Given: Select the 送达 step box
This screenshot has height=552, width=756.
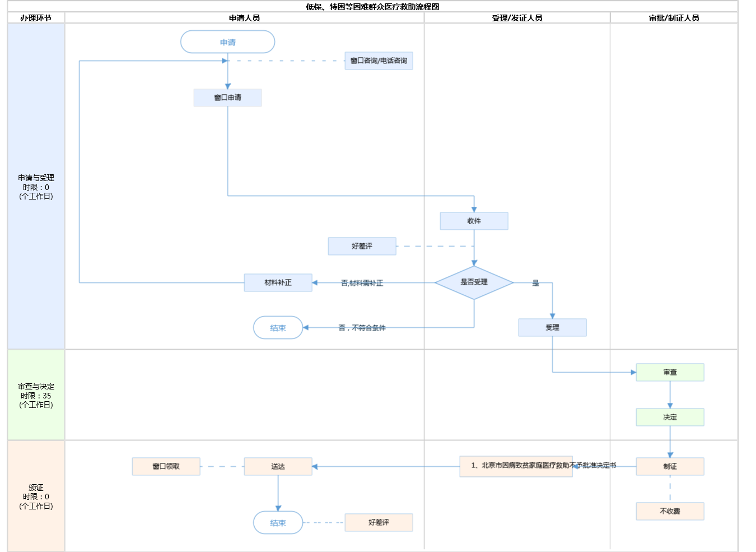Looking at the screenshot, I should [x=278, y=466].
